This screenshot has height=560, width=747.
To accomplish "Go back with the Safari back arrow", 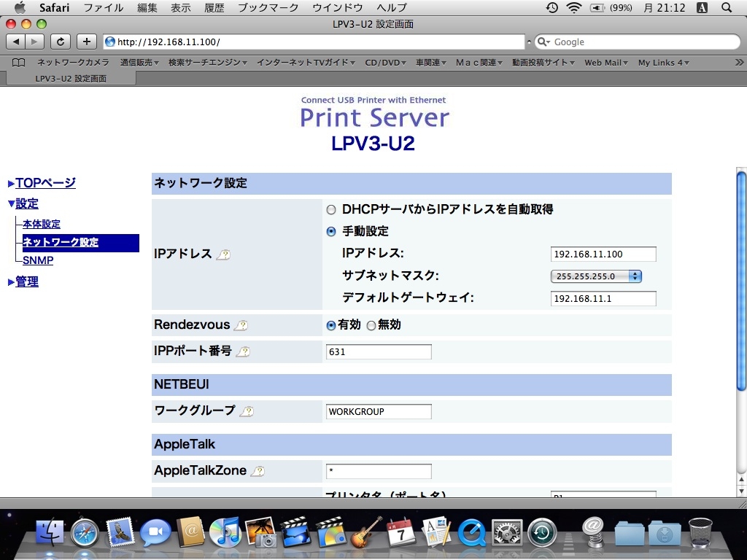I will [x=16, y=42].
